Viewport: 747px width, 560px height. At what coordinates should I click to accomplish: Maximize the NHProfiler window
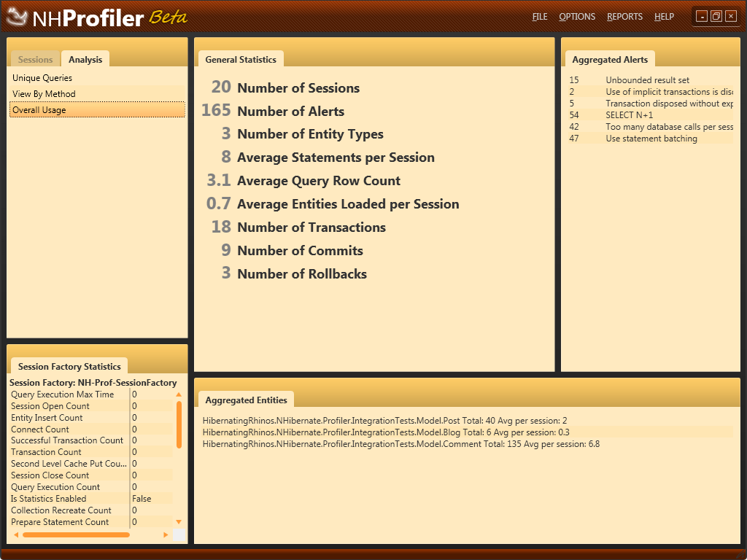tap(716, 17)
